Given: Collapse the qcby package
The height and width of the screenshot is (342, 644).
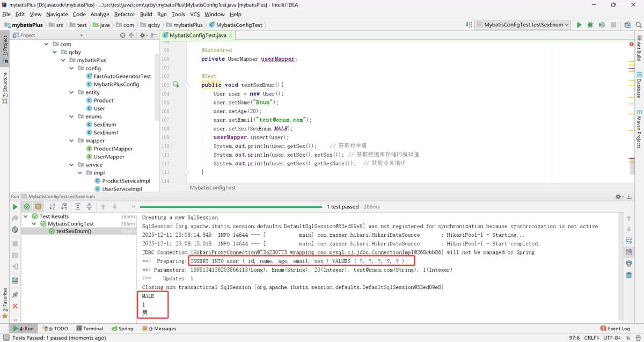Looking at the screenshot, I should pyautogui.click(x=55, y=52).
